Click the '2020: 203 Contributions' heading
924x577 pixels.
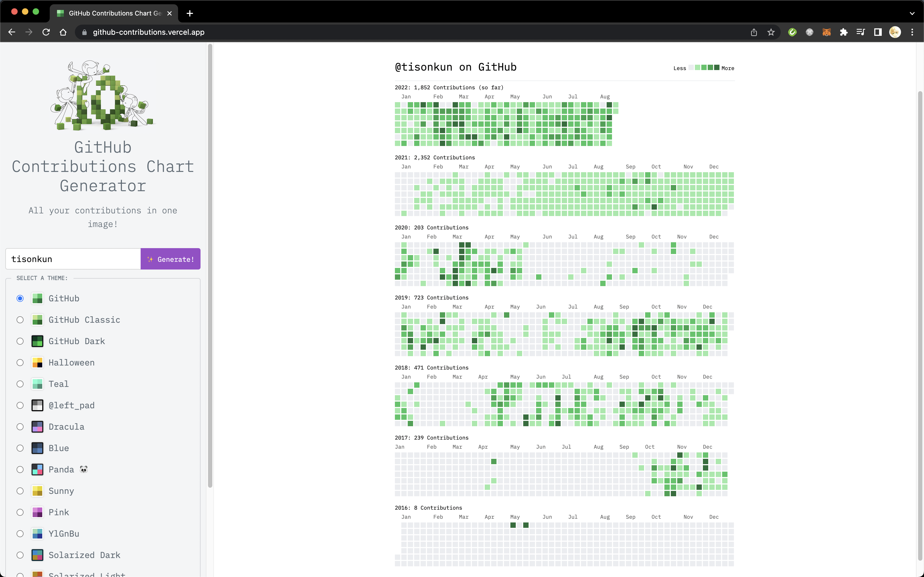coord(432,228)
